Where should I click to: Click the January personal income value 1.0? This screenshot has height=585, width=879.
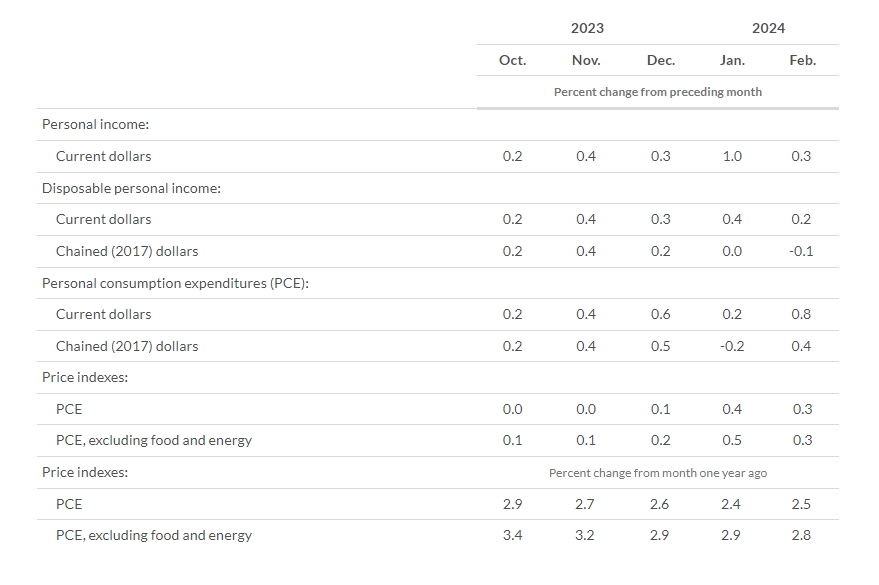click(x=732, y=156)
